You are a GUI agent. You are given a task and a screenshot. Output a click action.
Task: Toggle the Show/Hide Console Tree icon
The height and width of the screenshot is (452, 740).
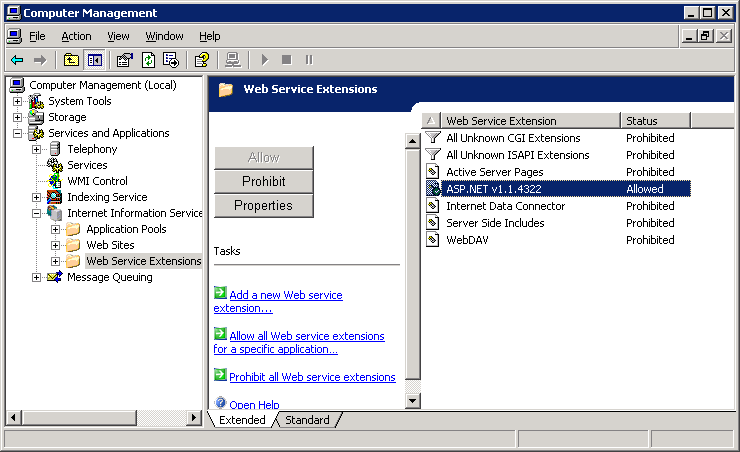coord(94,60)
